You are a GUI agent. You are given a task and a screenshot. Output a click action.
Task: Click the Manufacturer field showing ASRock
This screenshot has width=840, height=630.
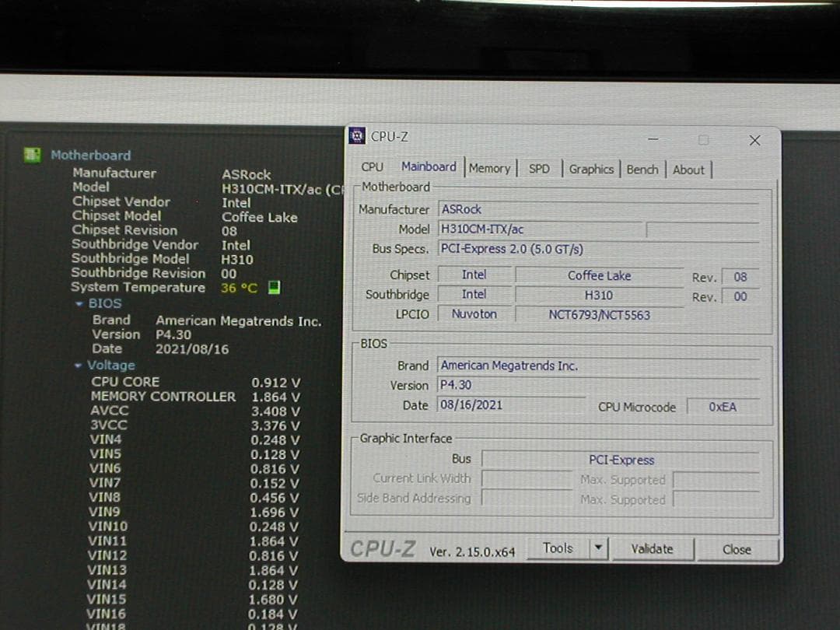coord(544,208)
